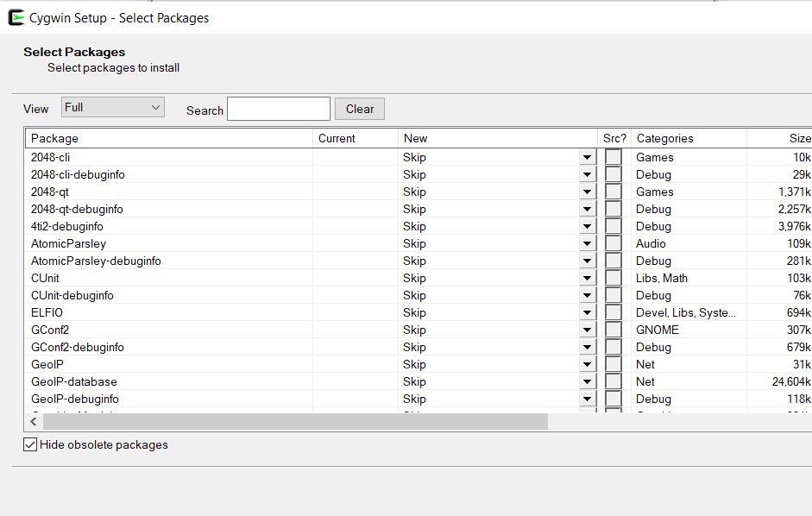The height and width of the screenshot is (516, 812).
Task: Click Skip in the 2048-qt row
Action: 414,192
